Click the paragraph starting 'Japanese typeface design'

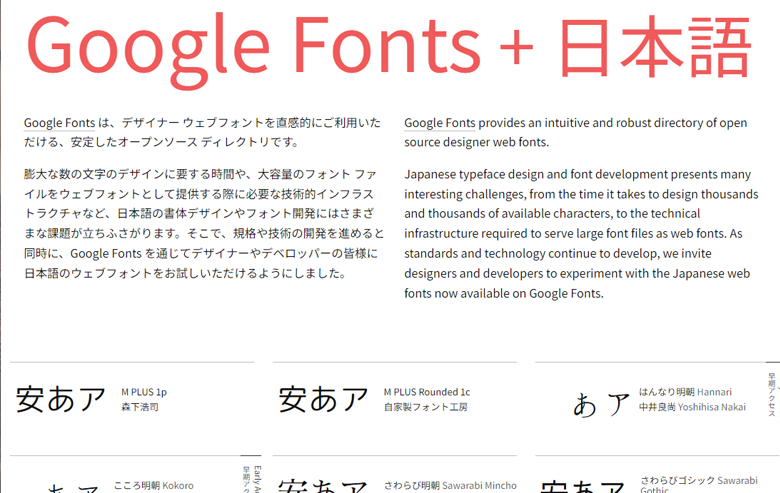pyautogui.click(x=581, y=234)
